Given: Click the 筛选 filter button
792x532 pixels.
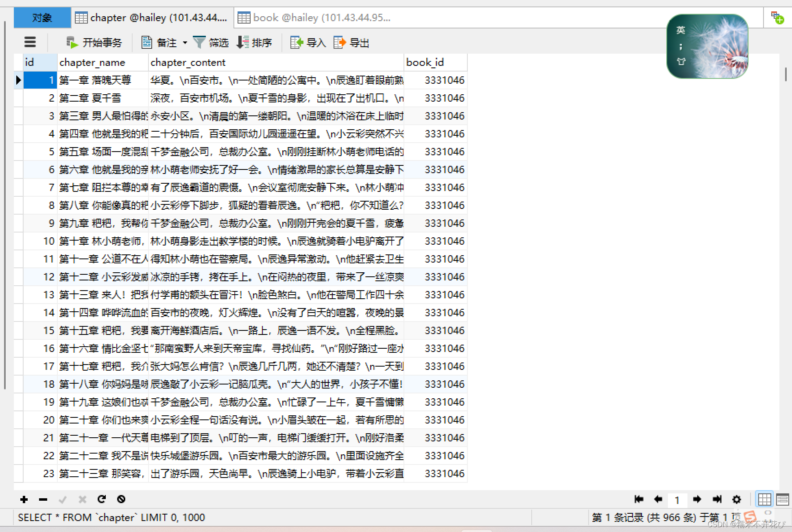Looking at the screenshot, I should click(211, 43).
